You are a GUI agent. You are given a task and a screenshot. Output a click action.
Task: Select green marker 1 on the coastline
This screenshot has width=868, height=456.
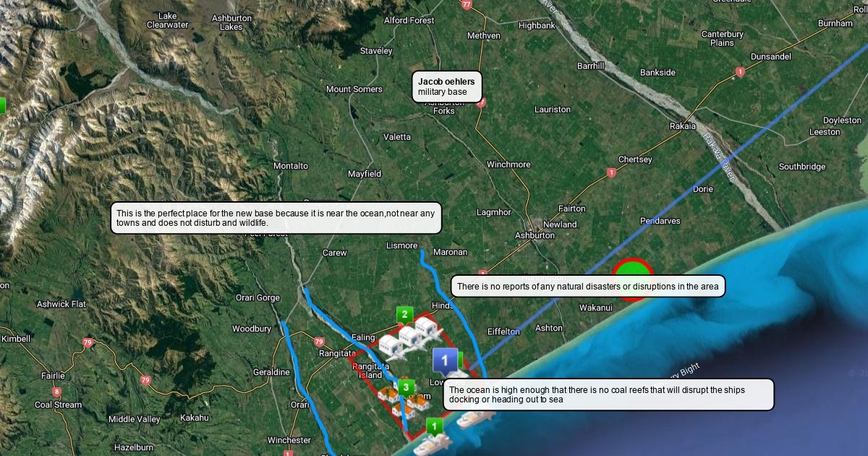point(434,426)
